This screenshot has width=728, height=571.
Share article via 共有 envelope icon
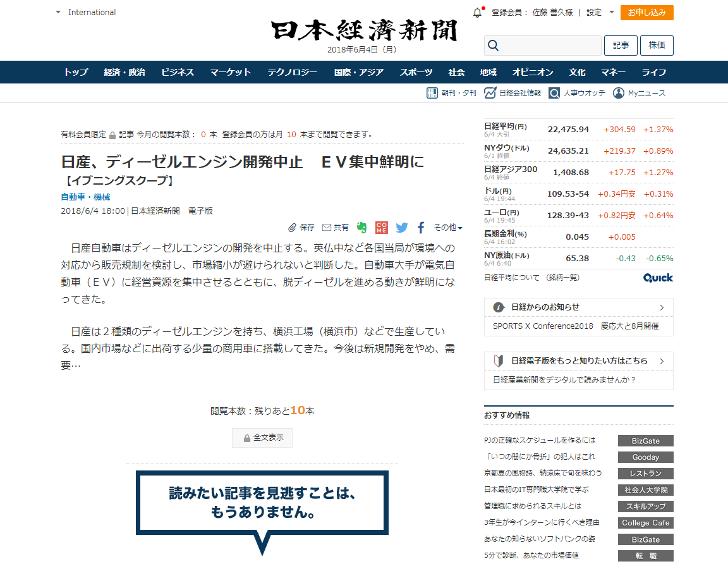pos(326,227)
